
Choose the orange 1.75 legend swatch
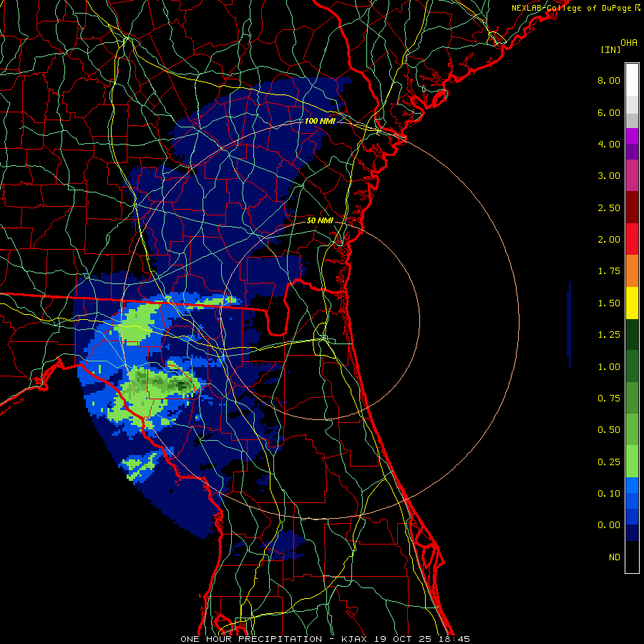pos(632,270)
